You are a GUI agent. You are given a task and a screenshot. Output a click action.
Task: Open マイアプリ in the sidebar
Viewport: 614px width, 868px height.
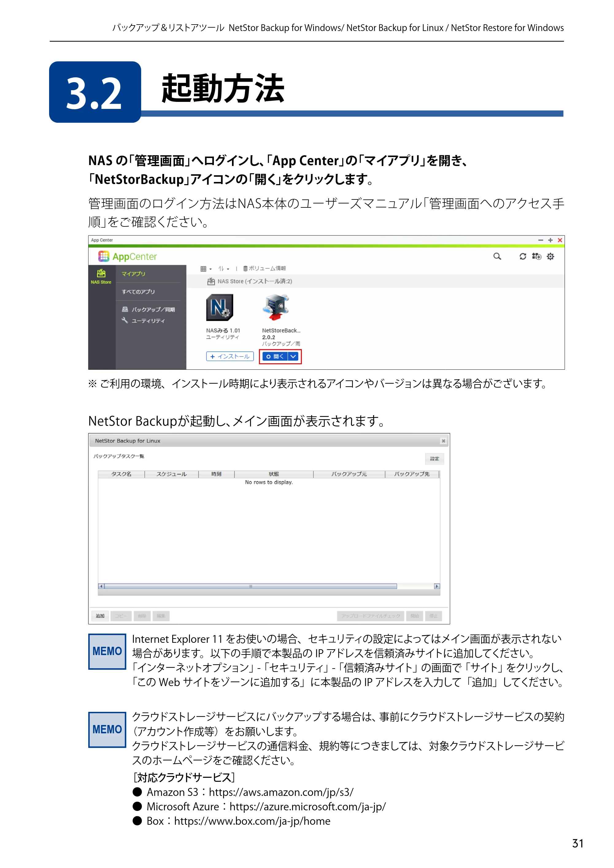click(x=133, y=274)
